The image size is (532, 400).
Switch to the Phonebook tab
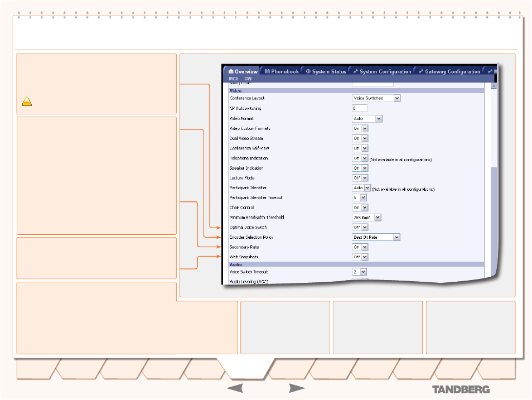pos(282,71)
